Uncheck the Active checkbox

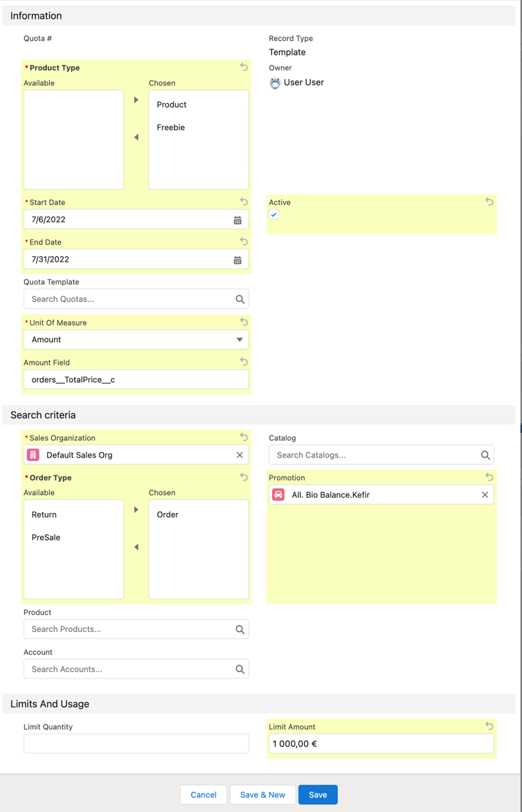[x=273, y=215]
